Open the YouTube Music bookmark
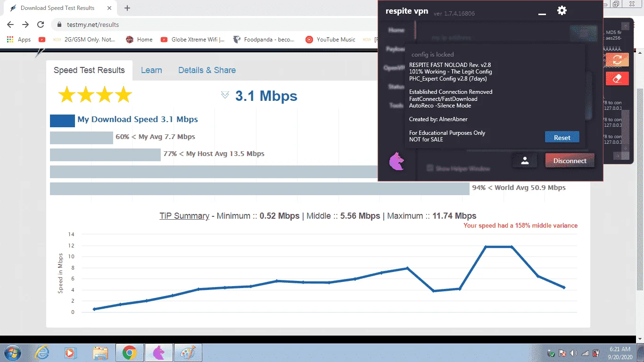 pyautogui.click(x=330, y=40)
